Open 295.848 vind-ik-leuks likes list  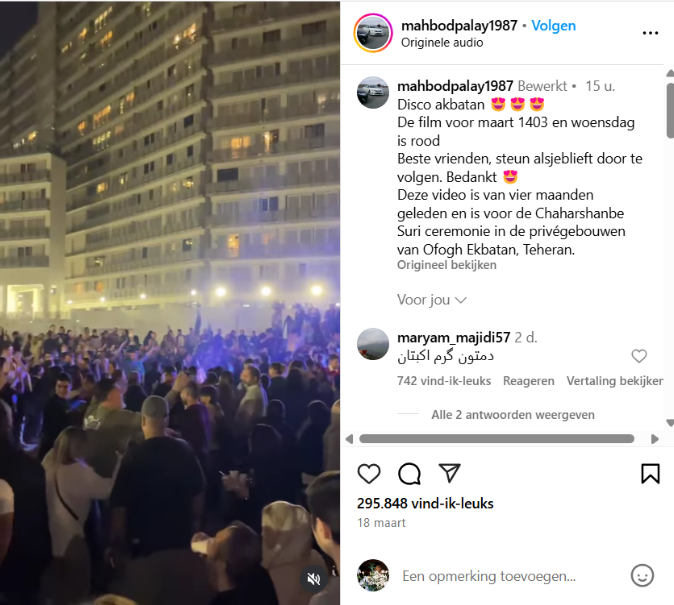tap(425, 504)
